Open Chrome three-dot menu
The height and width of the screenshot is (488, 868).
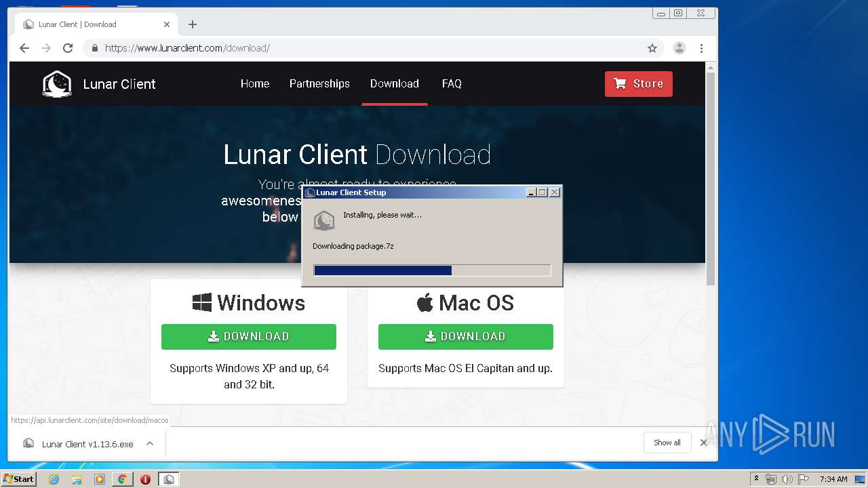pos(701,48)
